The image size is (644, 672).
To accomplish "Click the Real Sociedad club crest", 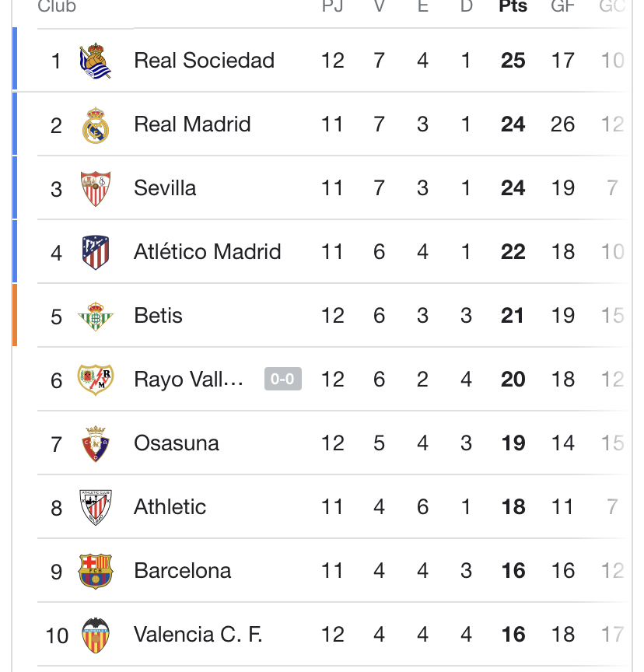I will [x=95, y=61].
